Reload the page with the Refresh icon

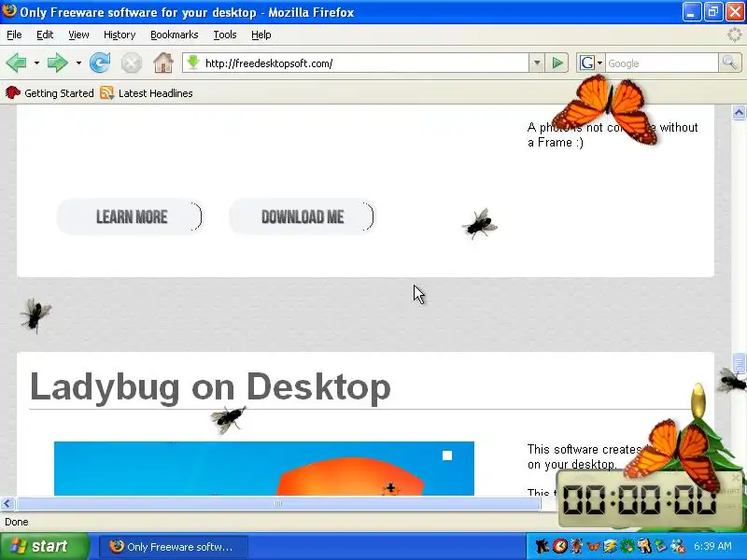100,63
